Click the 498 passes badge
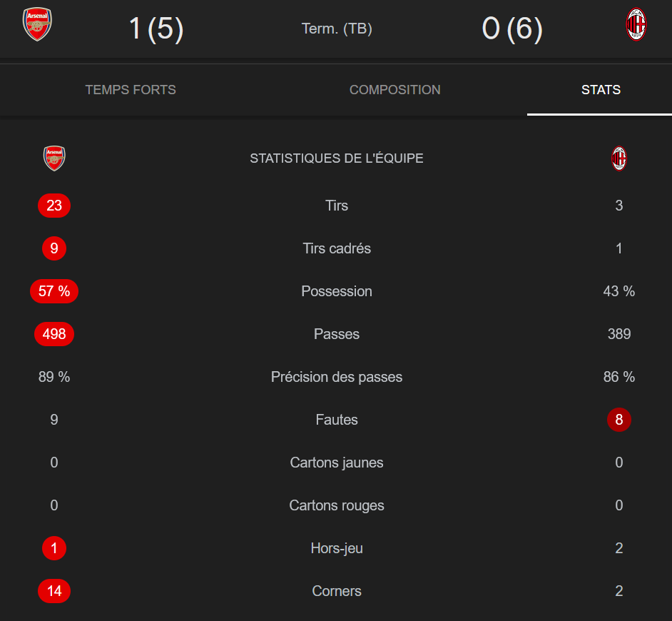Viewport: 672px width, 621px height. click(54, 334)
